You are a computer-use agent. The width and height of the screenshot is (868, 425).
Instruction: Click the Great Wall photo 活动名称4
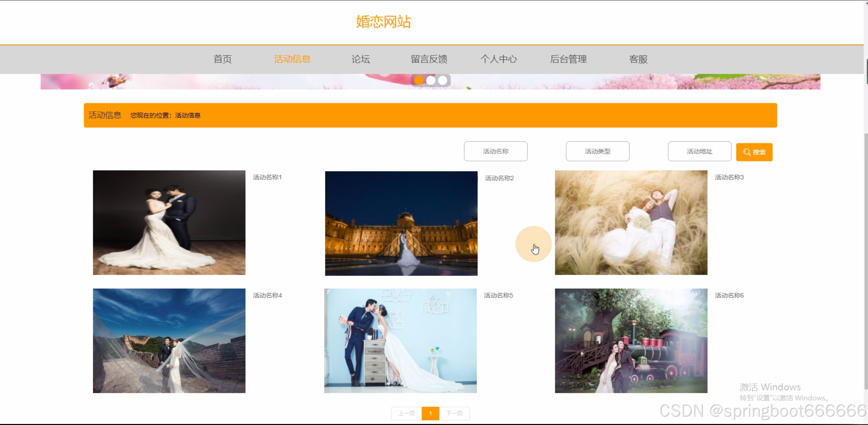169,340
